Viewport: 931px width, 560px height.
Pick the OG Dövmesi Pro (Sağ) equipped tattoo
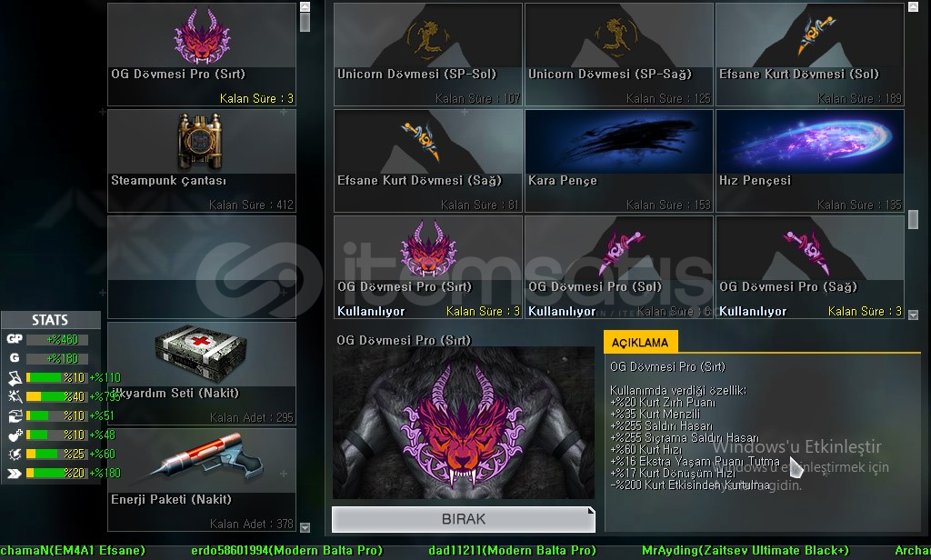(x=810, y=267)
